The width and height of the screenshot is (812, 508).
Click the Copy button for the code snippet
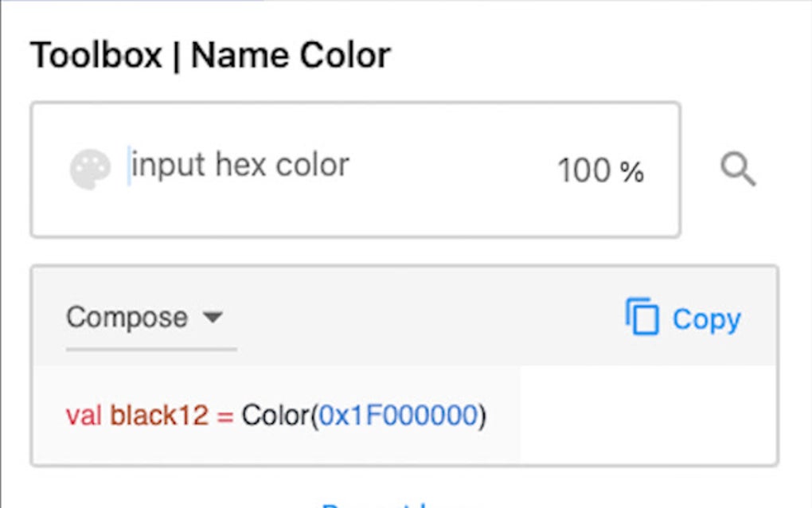coord(707,318)
